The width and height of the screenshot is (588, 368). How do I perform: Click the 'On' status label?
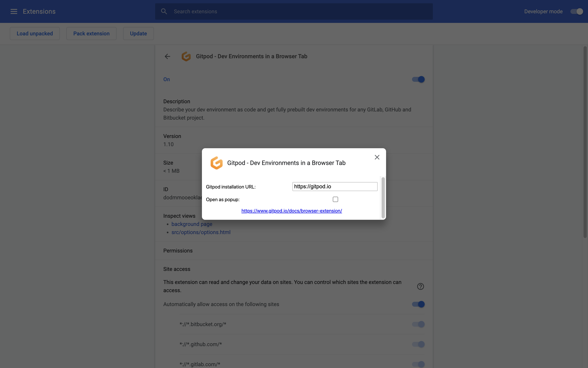click(x=166, y=79)
